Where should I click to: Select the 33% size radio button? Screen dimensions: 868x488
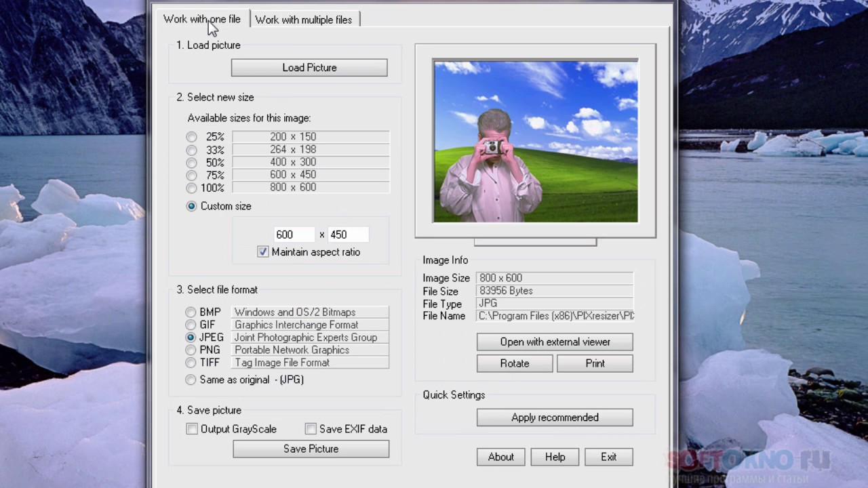point(191,150)
